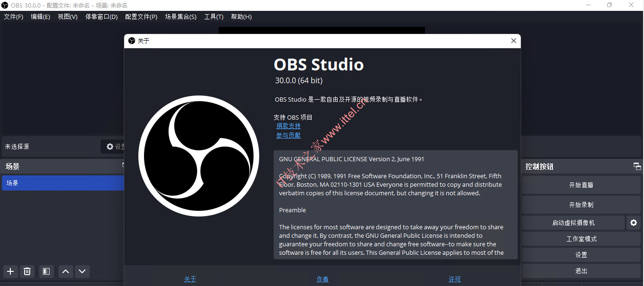Open the 帮助(H) menu

click(241, 17)
